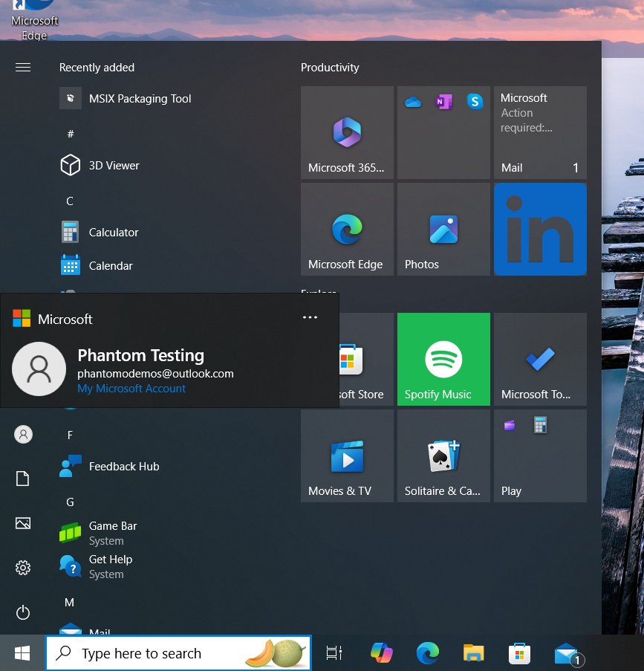Click the My Microsoft Account link

[x=131, y=388]
